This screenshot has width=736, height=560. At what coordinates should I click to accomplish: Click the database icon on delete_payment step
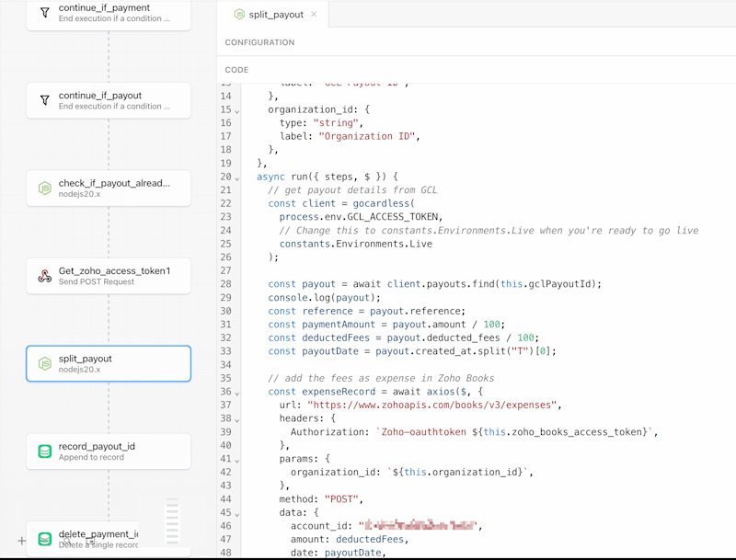tap(44, 539)
